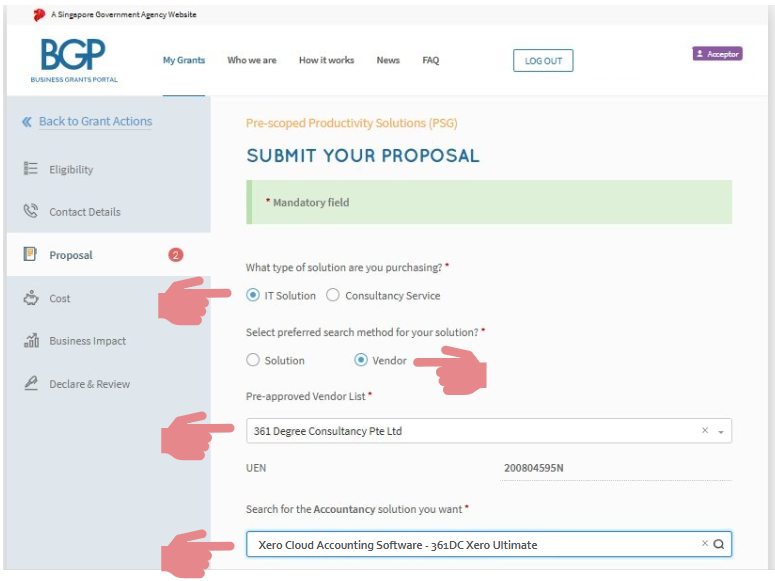Viewport: 775px width, 581px height.
Task: Clear the Xero solution search text
Action: pos(705,543)
